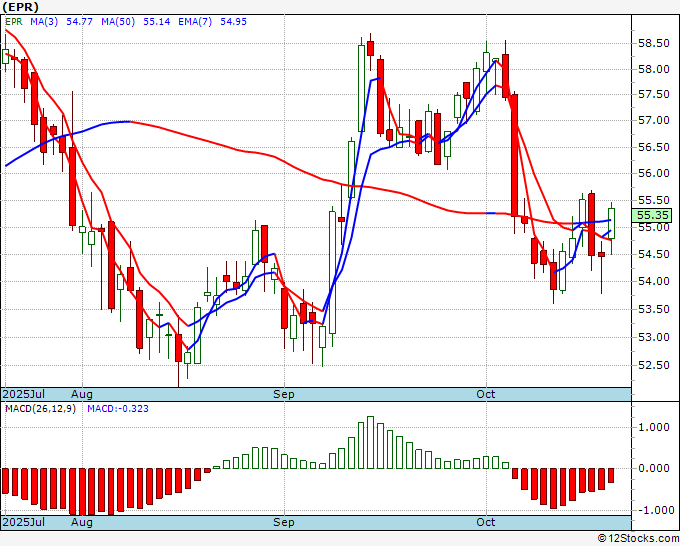Screen dimensions: 680x546
Task: Select Aug on the MACD date axis
Action: coord(82,522)
